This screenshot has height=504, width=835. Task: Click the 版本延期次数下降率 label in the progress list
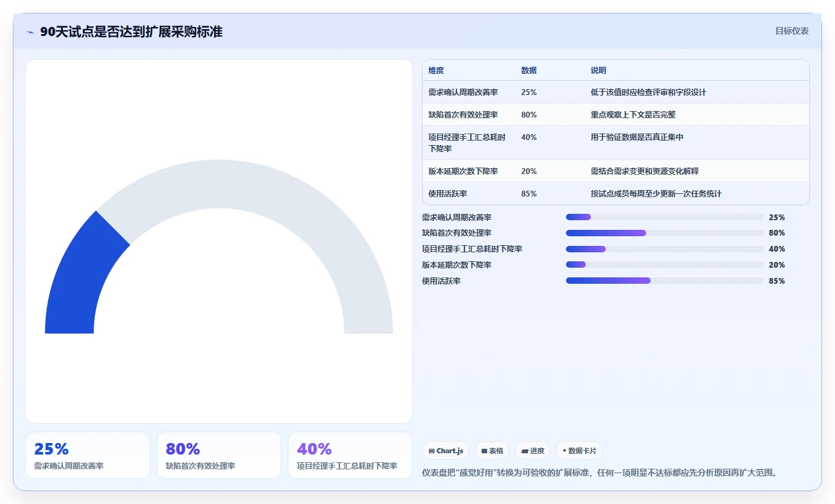(x=457, y=265)
